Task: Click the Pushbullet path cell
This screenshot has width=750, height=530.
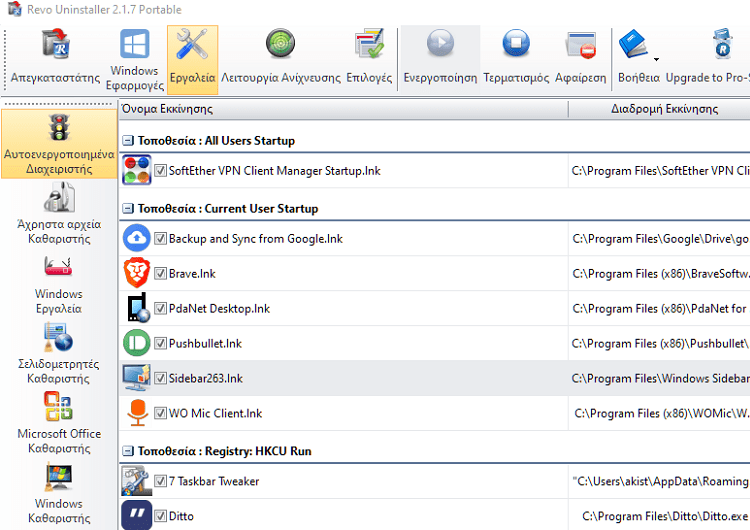Action: point(660,343)
